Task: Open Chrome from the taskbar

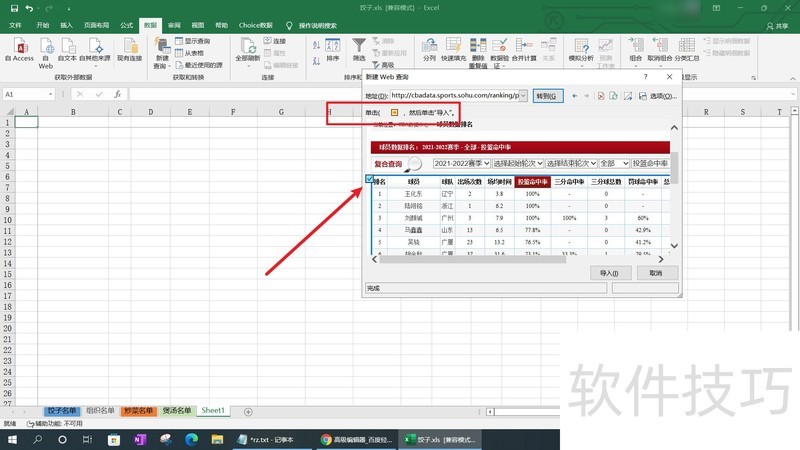Action: pos(356,439)
